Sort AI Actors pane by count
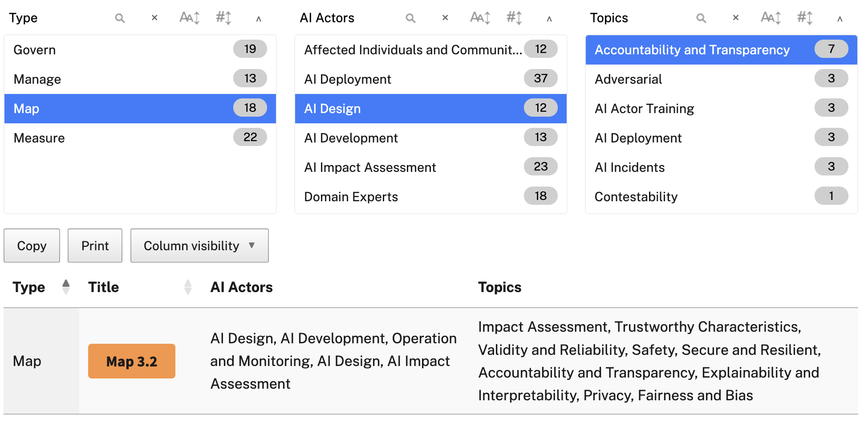 (514, 18)
